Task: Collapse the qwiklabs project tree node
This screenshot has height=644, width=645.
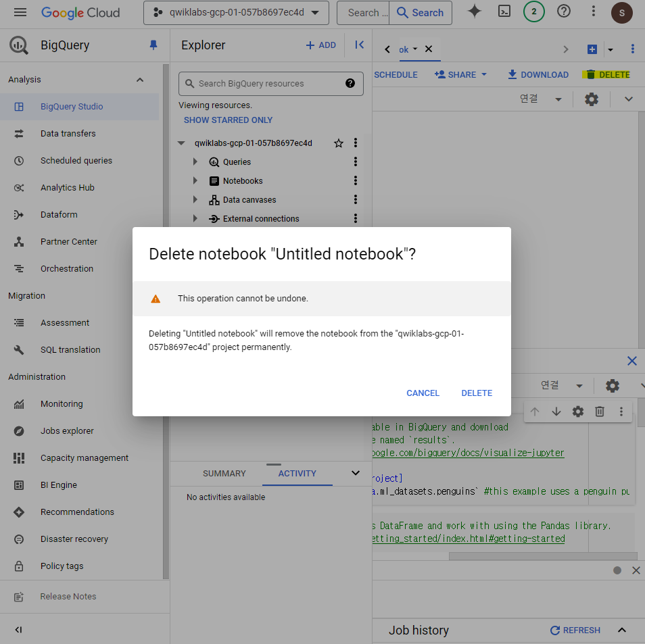Action: pyautogui.click(x=181, y=143)
